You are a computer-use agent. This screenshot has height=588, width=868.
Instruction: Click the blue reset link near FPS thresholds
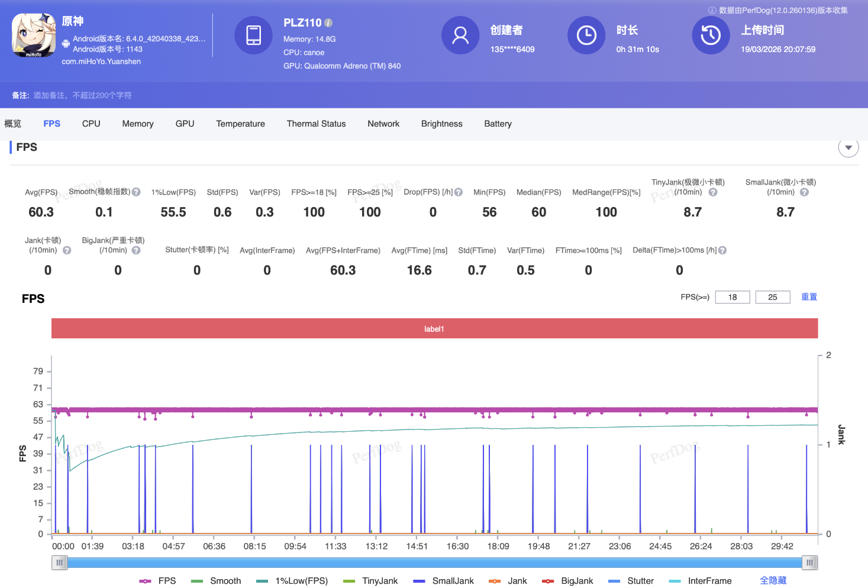coord(809,297)
